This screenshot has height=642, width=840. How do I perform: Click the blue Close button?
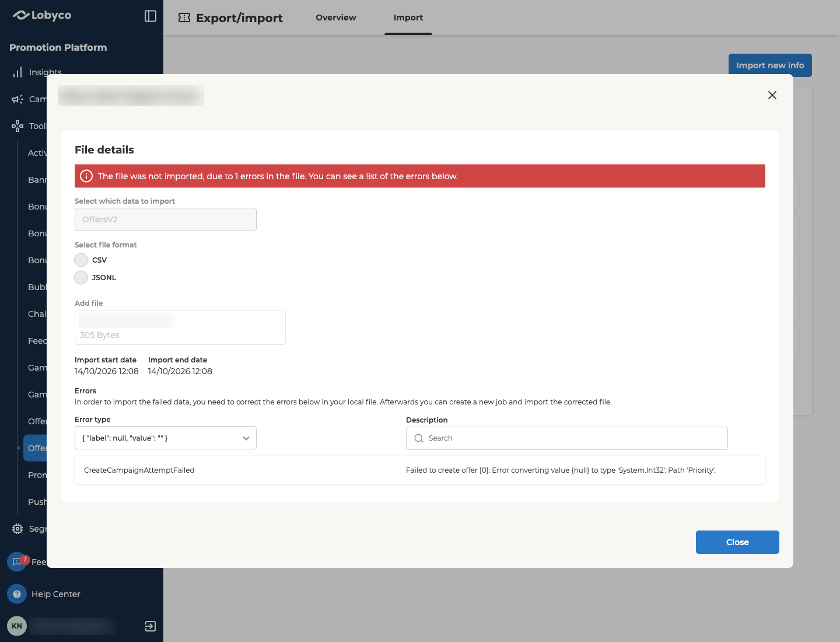pos(737,542)
